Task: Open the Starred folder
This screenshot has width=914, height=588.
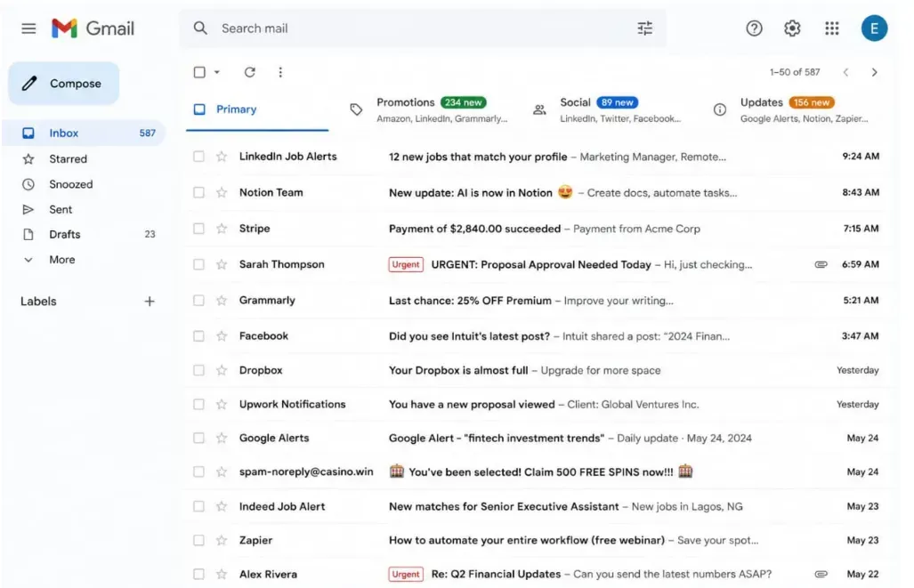Action: tap(85, 158)
